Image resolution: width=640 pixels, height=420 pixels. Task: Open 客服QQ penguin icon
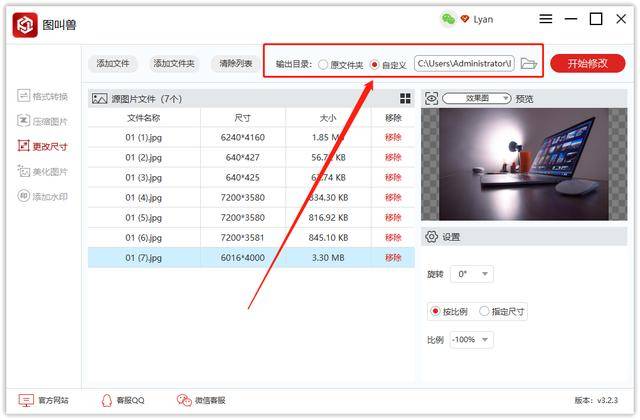click(x=107, y=400)
